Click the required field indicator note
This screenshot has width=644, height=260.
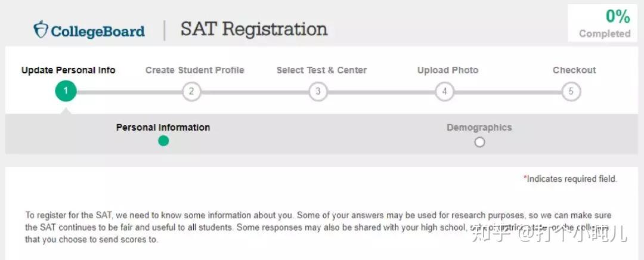(570, 178)
